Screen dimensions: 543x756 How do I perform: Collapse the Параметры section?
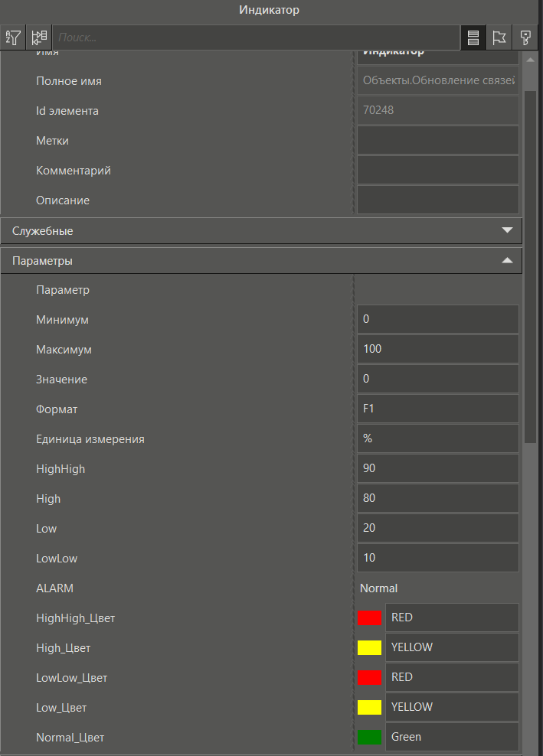point(507,260)
